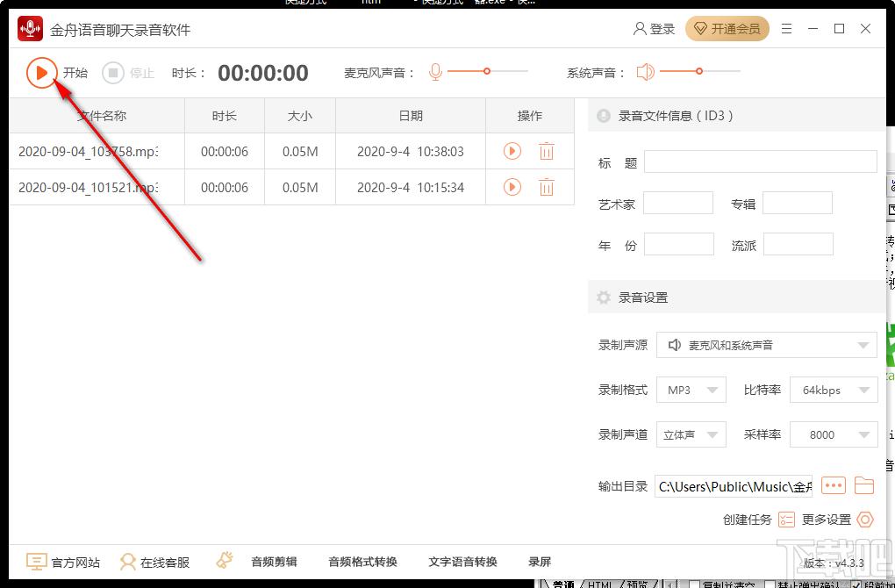Sort by the 日期 column header
Viewport: 895px width, 588px height.
411,116
